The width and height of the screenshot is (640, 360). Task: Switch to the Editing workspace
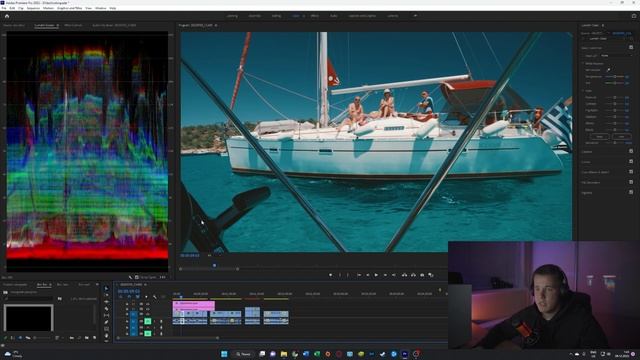[276, 16]
